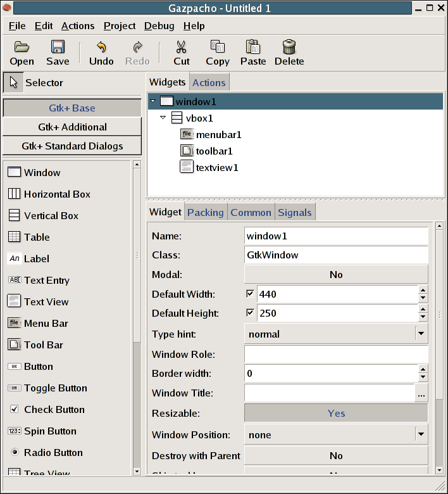Uncheck the Default Height checkbox

[250, 313]
